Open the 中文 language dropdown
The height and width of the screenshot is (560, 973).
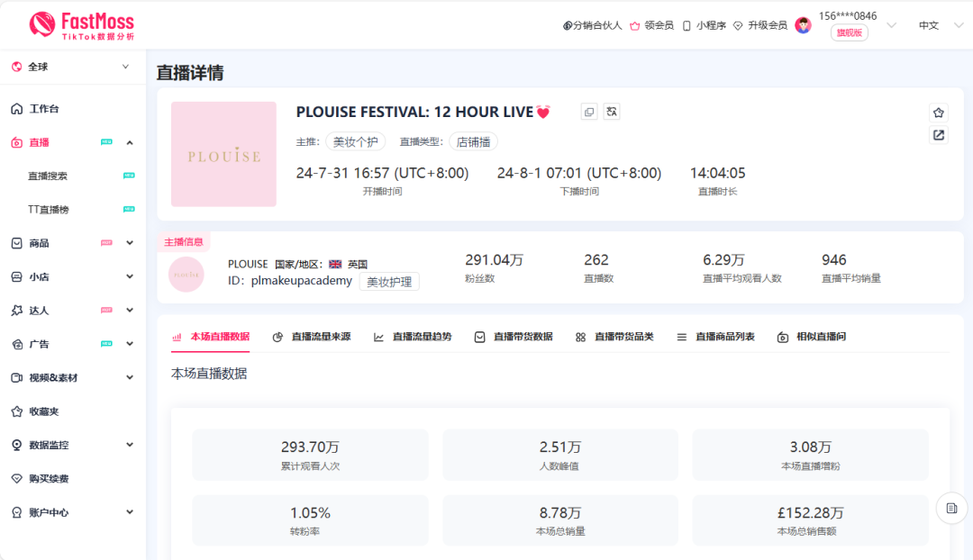[959, 25]
